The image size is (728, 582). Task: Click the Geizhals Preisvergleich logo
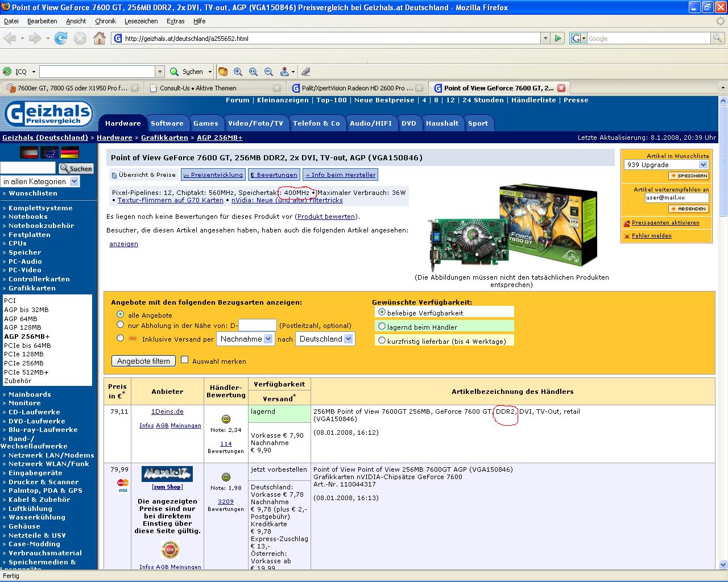tap(48, 114)
